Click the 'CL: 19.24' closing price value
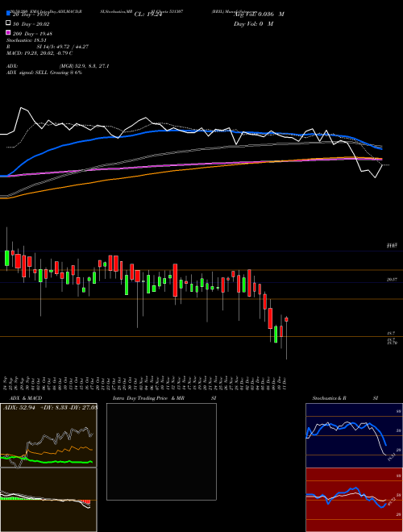 tap(148, 15)
